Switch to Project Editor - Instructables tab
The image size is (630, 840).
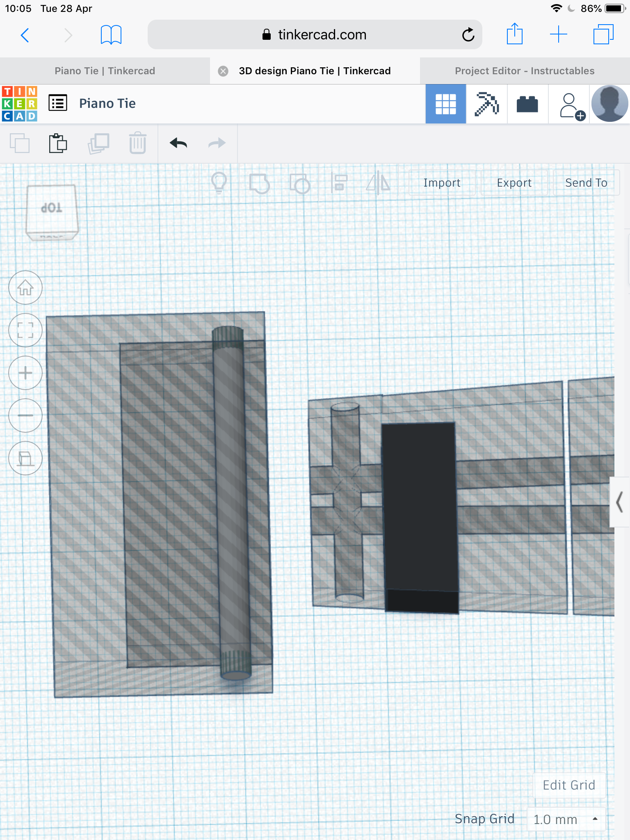click(525, 71)
